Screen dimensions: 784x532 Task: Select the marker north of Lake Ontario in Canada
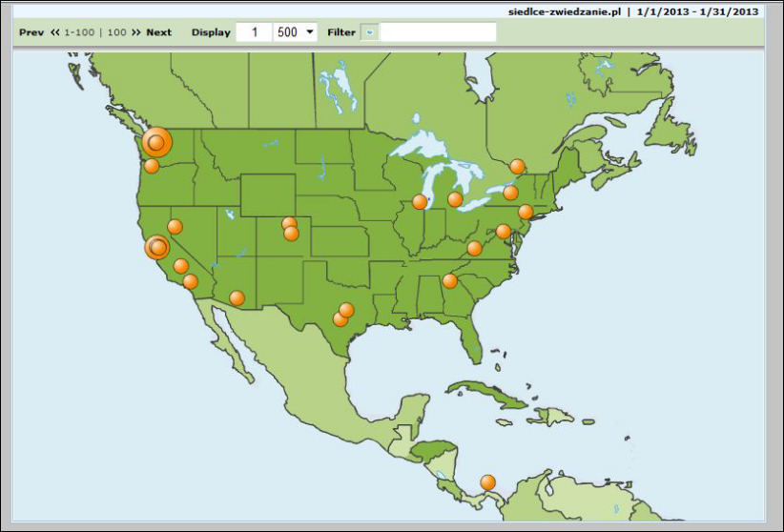[518, 166]
